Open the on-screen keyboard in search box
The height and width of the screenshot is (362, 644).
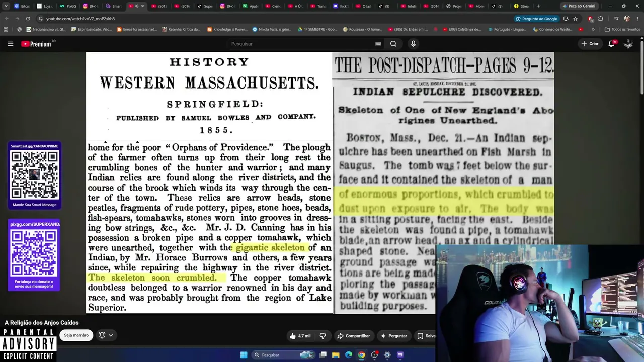(378, 44)
